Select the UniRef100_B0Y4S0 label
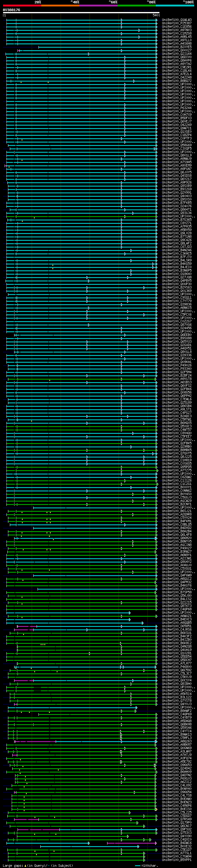197x868 pixels. 177,494
